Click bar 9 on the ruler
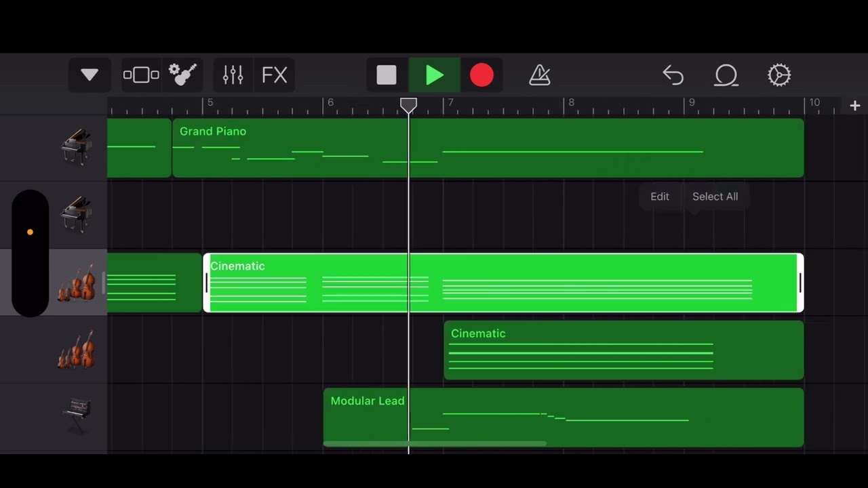The image size is (868, 488). (692, 103)
